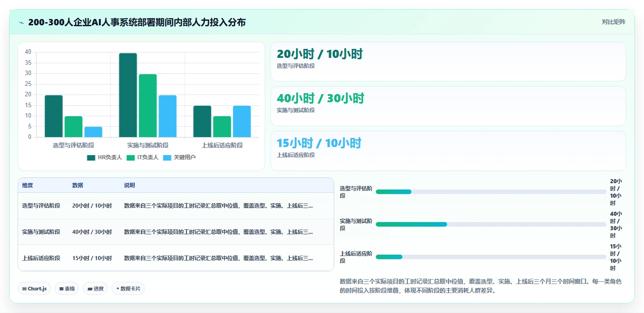Select the 40小时 / 30小时 stat card
Viewport: 644px width, 313px height.
(448, 106)
